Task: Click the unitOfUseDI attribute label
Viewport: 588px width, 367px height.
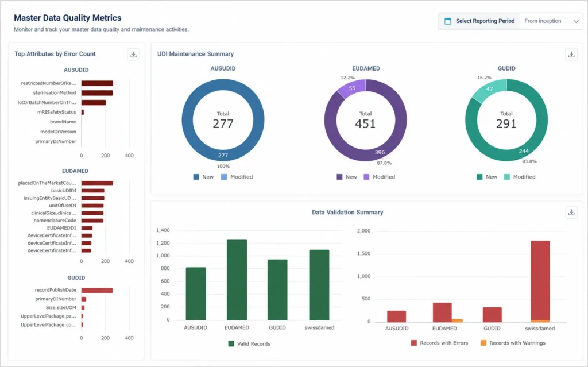Action: [63, 205]
